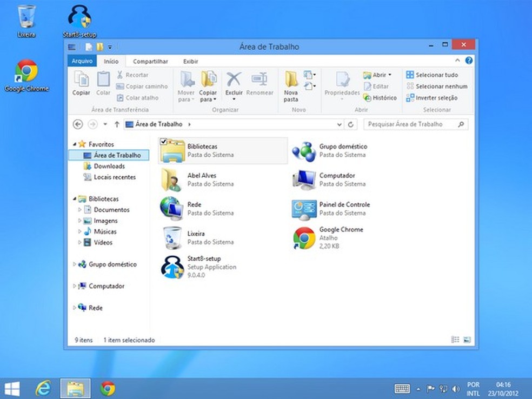This screenshot has height=399, width=532.
Task: Switch to large icons view in status bar
Action: click(x=467, y=340)
